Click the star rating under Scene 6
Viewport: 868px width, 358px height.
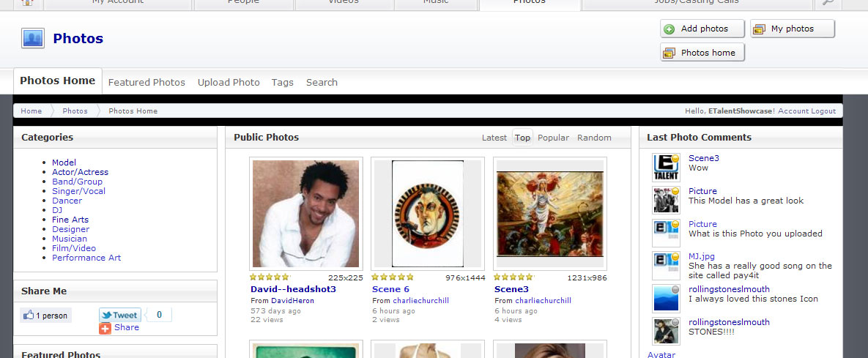click(x=393, y=277)
